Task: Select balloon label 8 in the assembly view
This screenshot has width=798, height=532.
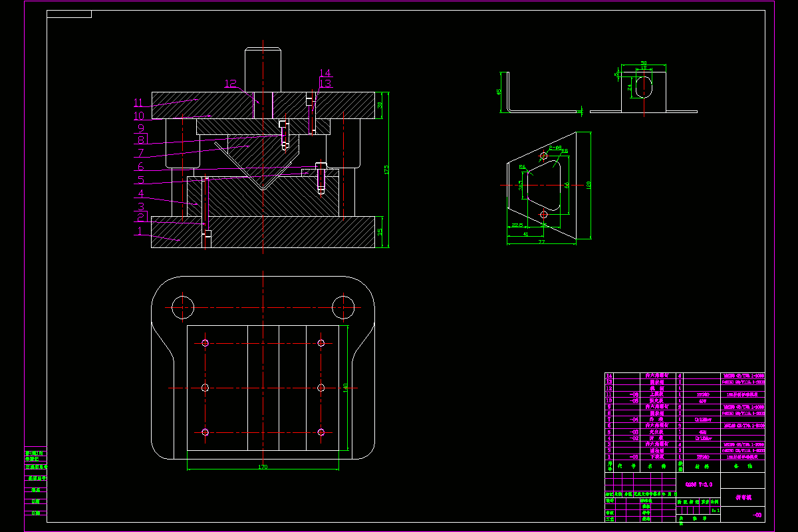Action: pos(141,140)
